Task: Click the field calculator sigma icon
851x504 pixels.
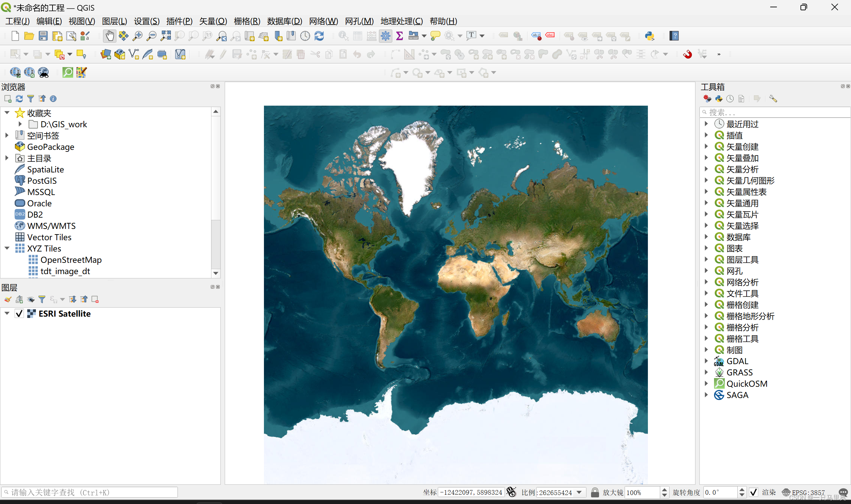Action: pos(400,36)
